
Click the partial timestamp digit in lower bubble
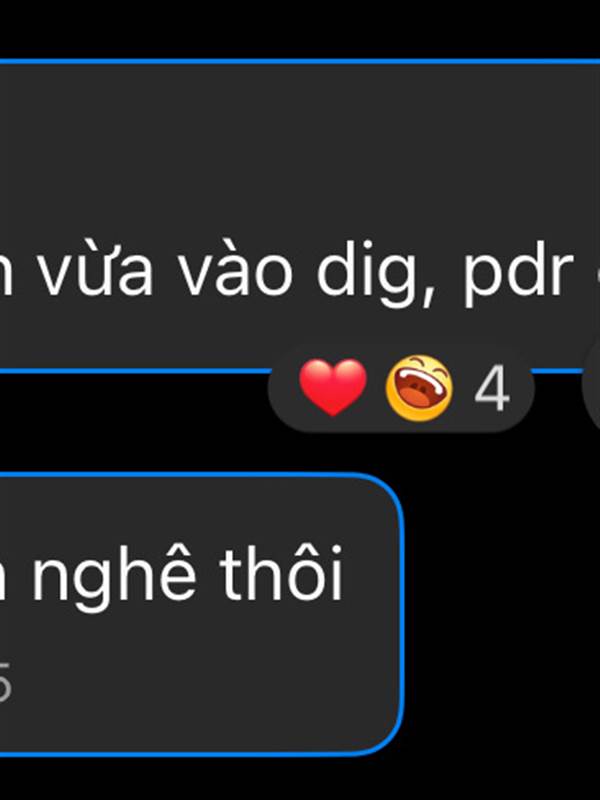(x=4, y=683)
